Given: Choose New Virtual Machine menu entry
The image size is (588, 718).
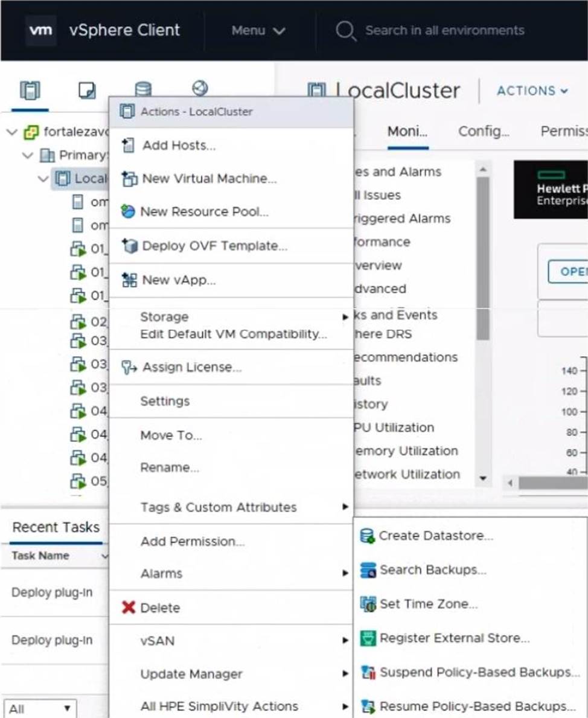Looking at the screenshot, I should tap(209, 179).
